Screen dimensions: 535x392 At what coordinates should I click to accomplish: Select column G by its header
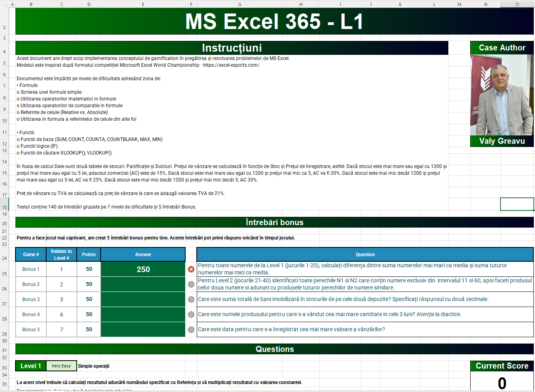point(240,4)
